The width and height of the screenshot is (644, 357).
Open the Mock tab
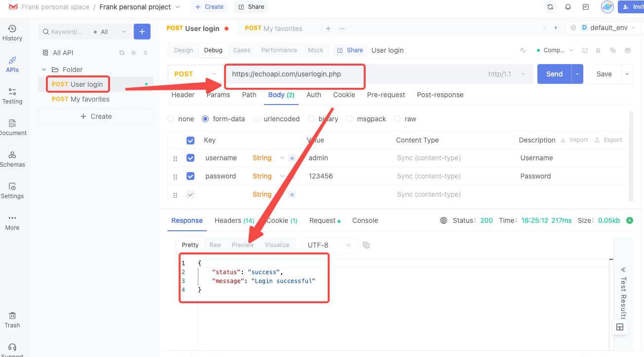[x=315, y=50]
